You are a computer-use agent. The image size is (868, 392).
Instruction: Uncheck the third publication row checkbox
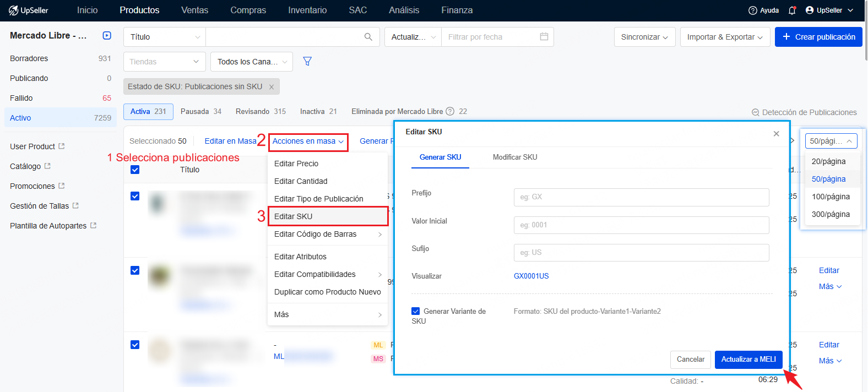click(x=135, y=345)
